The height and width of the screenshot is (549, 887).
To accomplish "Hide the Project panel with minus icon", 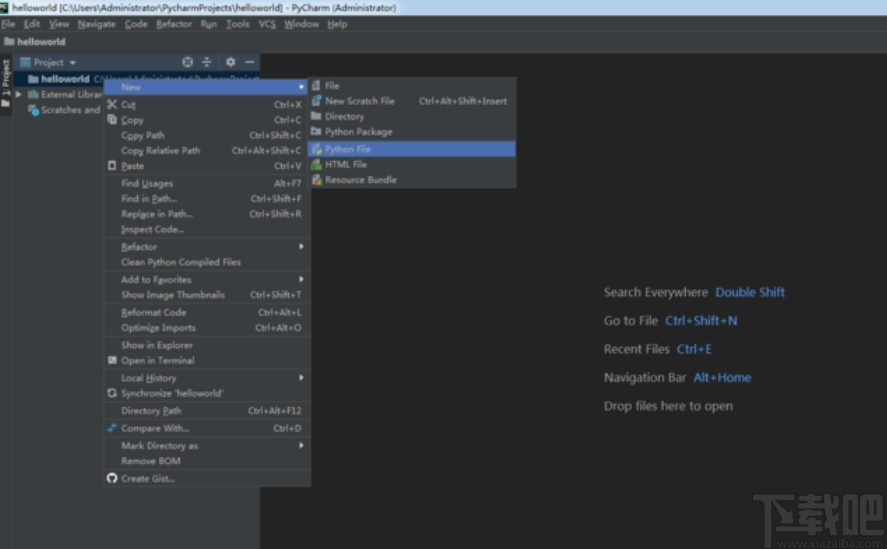I will tap(250, 62).
